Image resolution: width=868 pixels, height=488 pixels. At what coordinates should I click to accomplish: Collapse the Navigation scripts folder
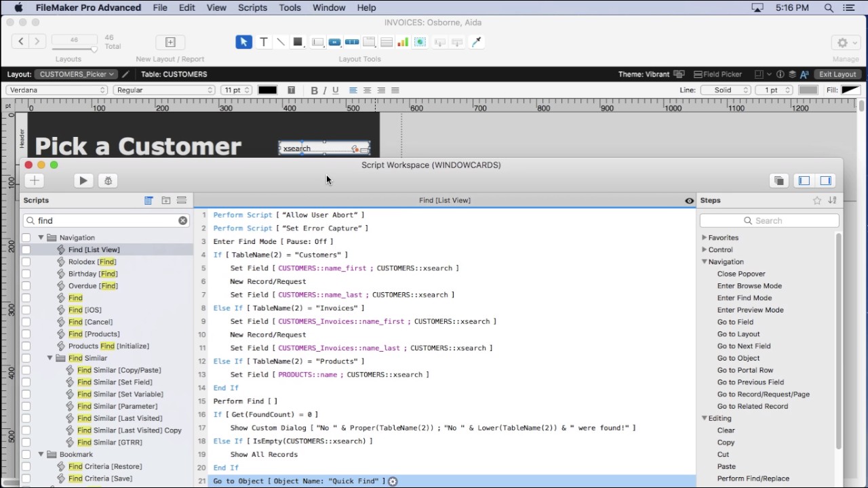(41, 238)
